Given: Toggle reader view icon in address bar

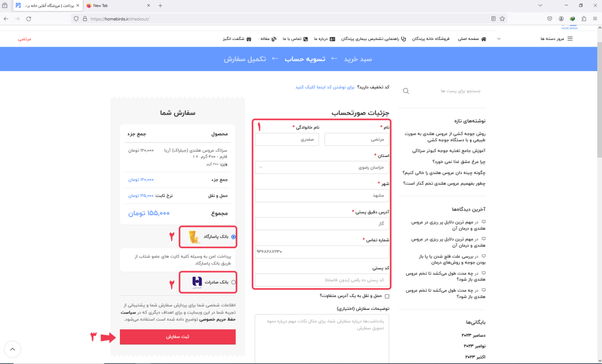Looking at the screenshot, I should (493, 18).
